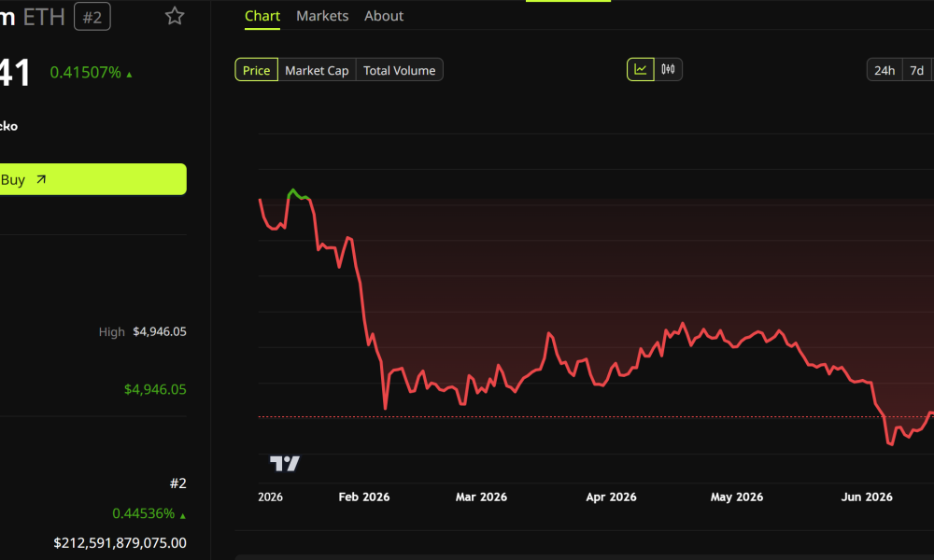
Task: Switch to the candlestick chart icon
Action: click(x=668, y=70)
